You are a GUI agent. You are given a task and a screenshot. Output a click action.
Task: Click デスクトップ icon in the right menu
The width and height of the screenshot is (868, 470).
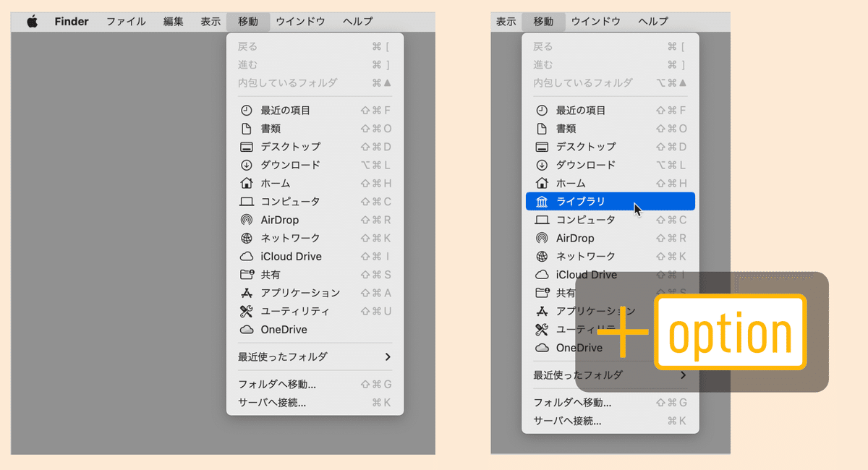(x=542, y=147)
